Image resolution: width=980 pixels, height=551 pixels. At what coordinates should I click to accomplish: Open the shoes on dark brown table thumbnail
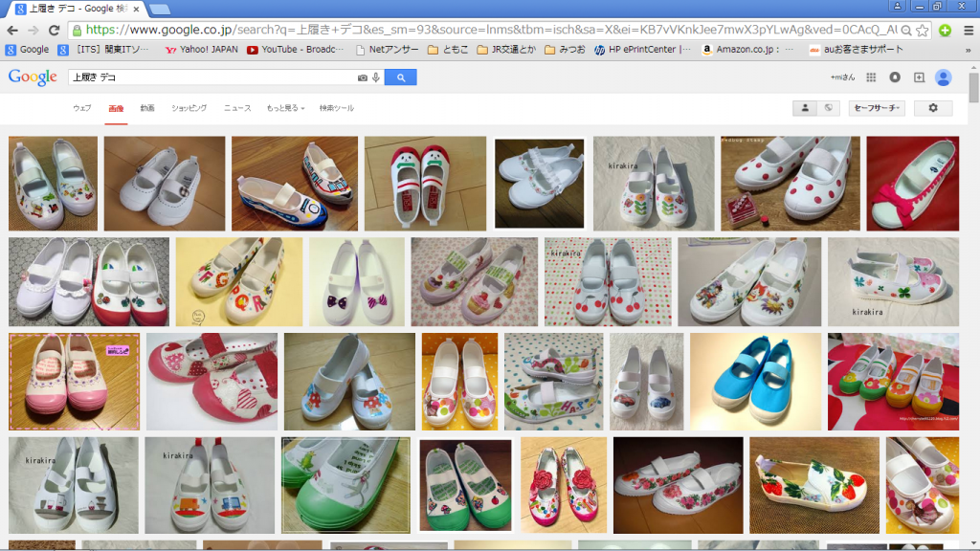679,485
